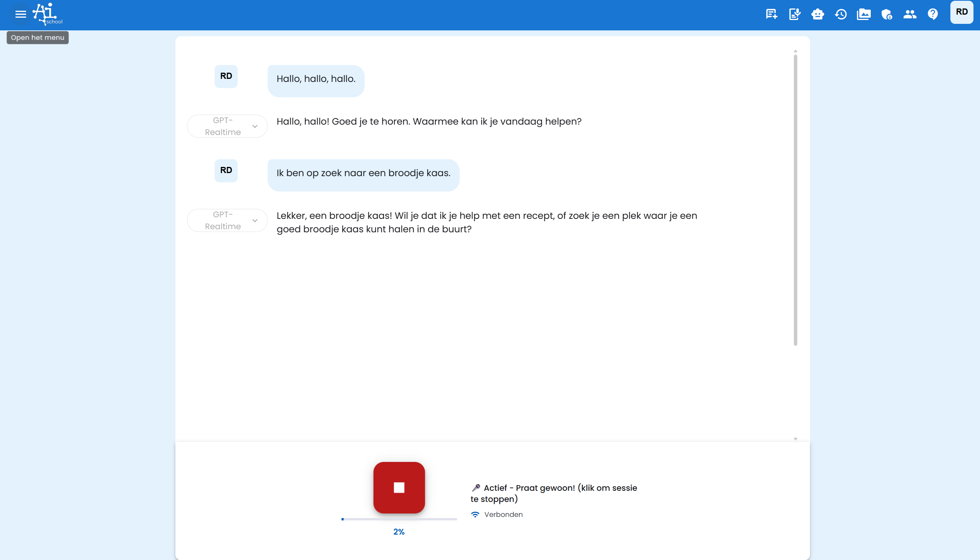Expand the first GPT-Realtime model dropdown
The width and height of the screenshot is (980, 560).
pyautogui.click(x=255, y=126)
